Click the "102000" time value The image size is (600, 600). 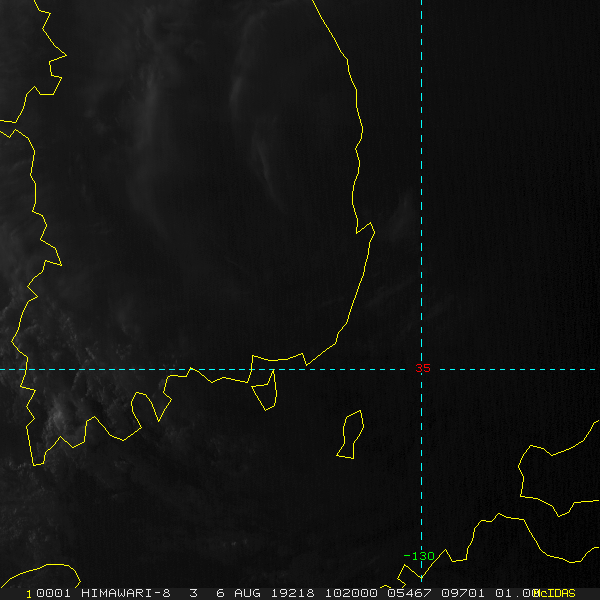(x=351, y=593)
